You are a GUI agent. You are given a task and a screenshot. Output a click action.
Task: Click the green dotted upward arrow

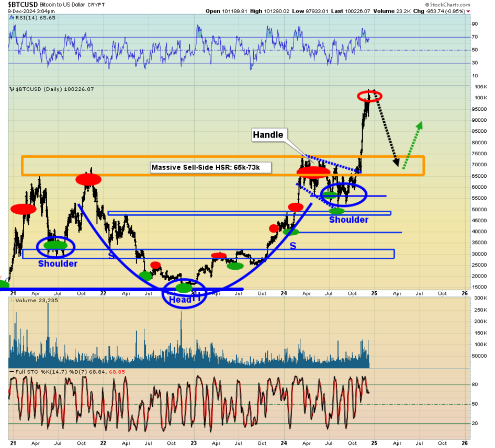click(412, 145)
